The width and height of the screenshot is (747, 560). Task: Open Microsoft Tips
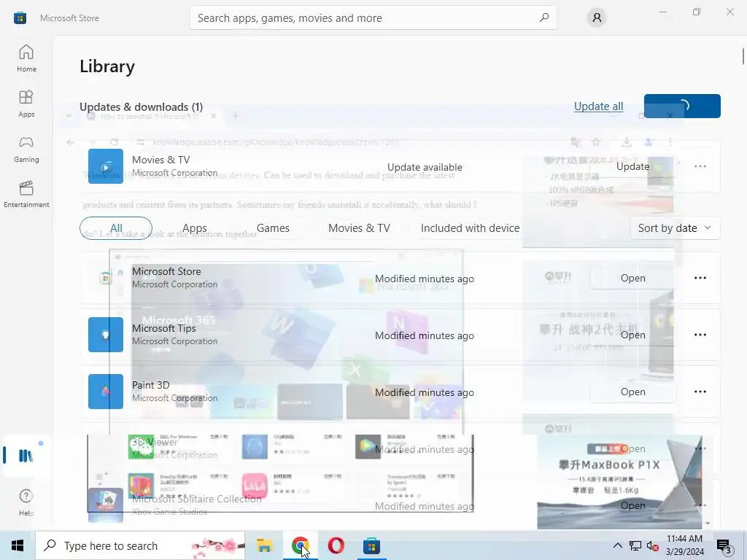pyautogui.click(x=632, y=335)
